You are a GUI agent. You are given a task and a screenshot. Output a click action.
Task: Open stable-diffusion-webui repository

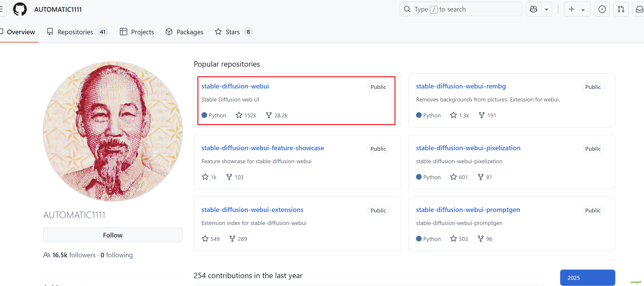click(235, 86)
